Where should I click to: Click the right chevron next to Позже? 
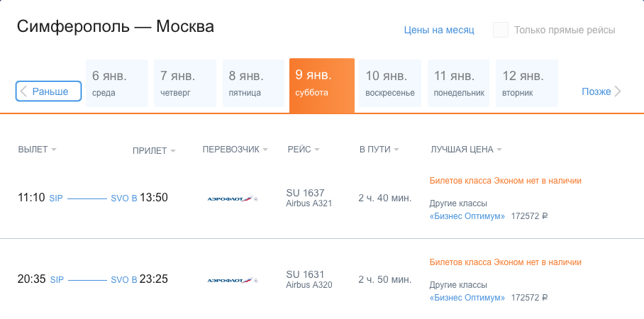(618, 91)
